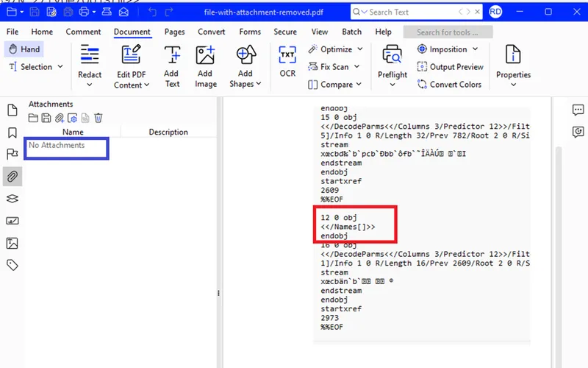Click Add Attachment paperclip-plus icon
Image resolution: width=588 pixels, height=368 pixels.
coord(60,118)
